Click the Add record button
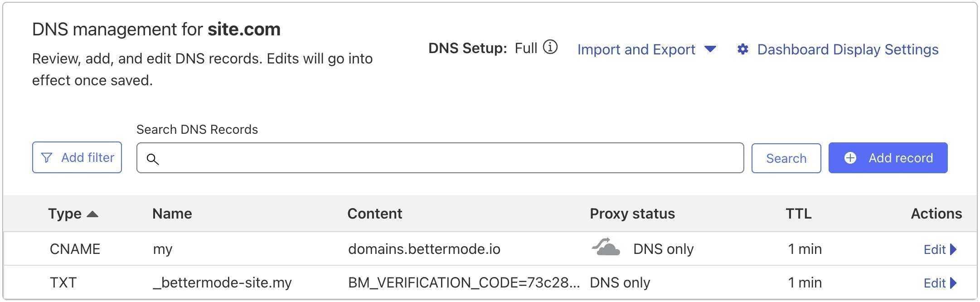 point(888,158)
